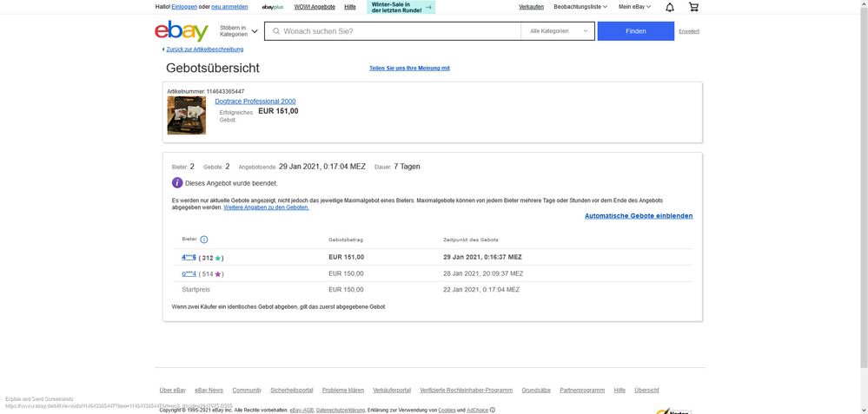Expand the Alle Kategorien dropdown
This screenshot has width=868, height=414.
pos(558,31)
